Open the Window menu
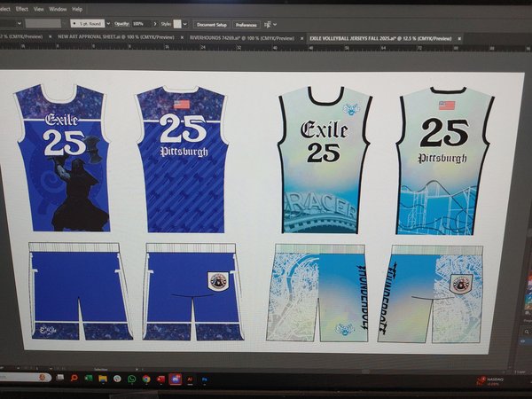 [58, 9]
